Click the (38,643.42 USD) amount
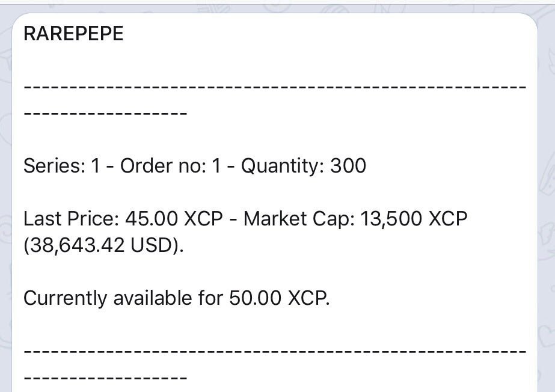The image size is (555, 392). [x=102, y=245]
